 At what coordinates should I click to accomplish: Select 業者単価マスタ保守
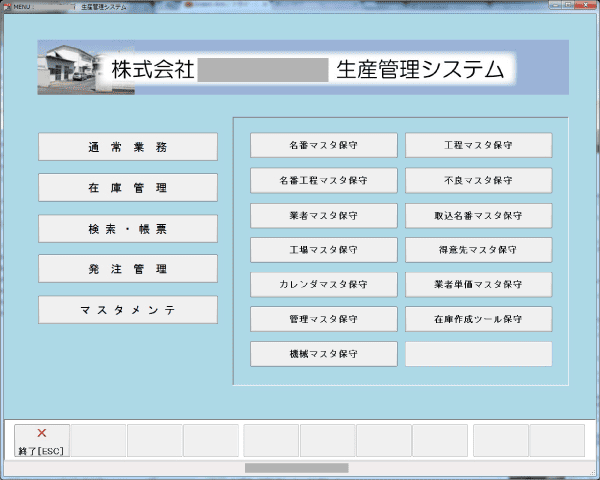point(478,284)
